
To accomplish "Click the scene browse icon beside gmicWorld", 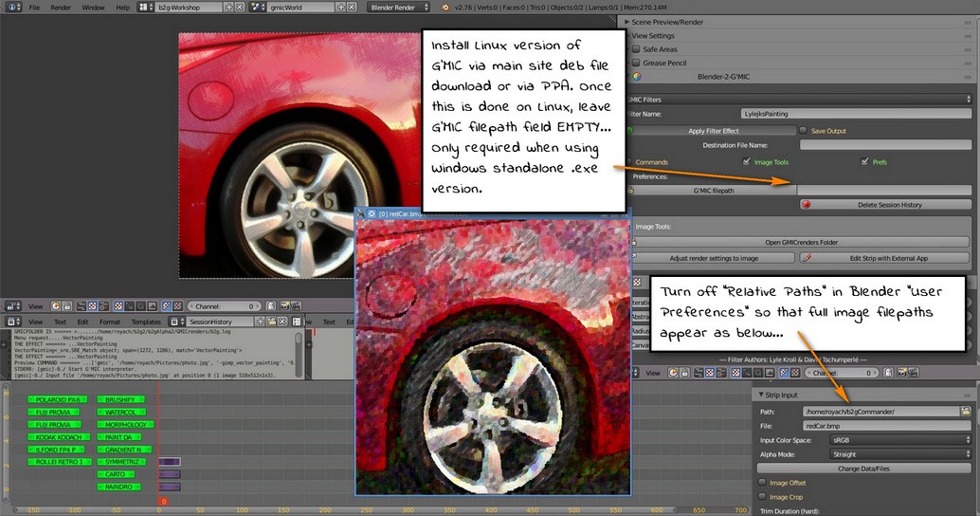I will point(258,7).
